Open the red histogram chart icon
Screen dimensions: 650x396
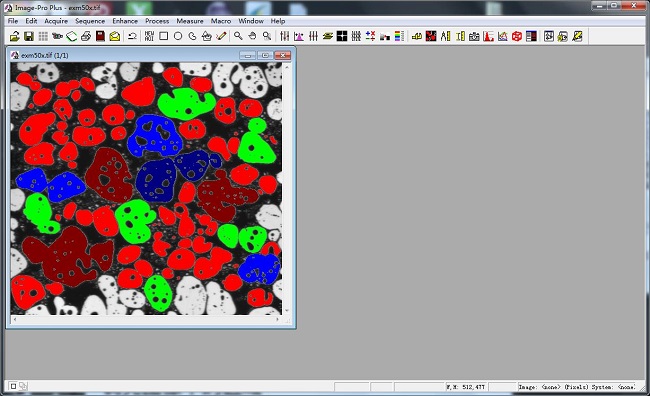488,36
